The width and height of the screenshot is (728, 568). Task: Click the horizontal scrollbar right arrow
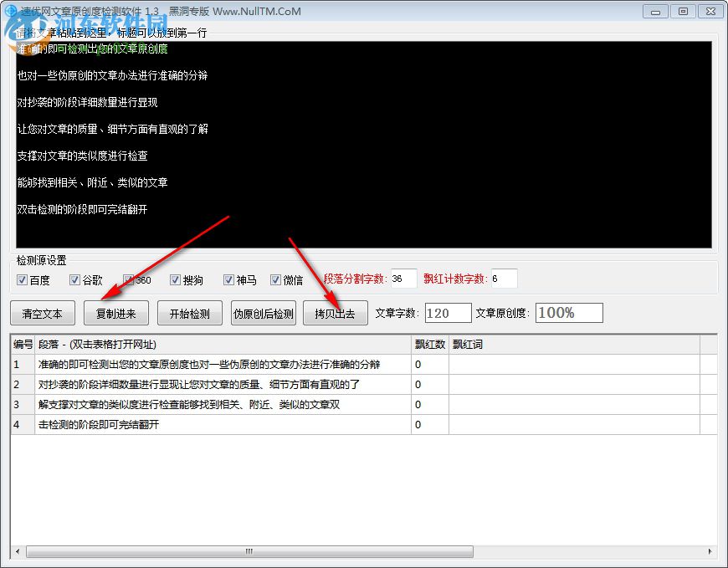pos(710,552)
